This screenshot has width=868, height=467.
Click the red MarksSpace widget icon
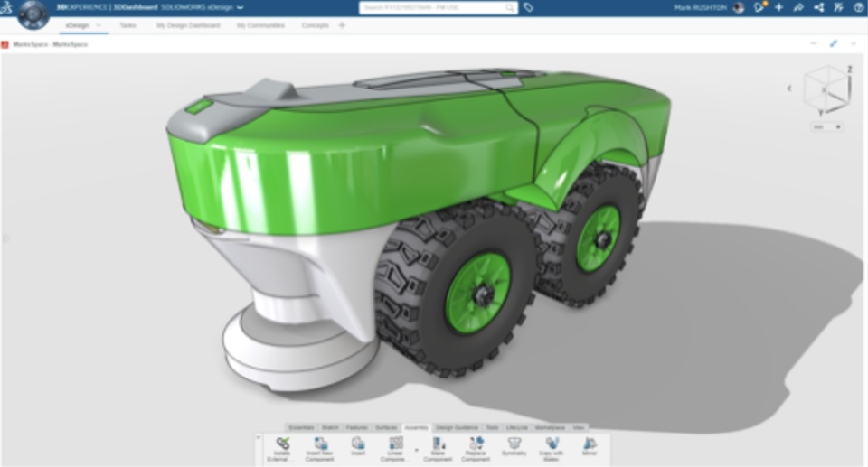coord(5,44)
